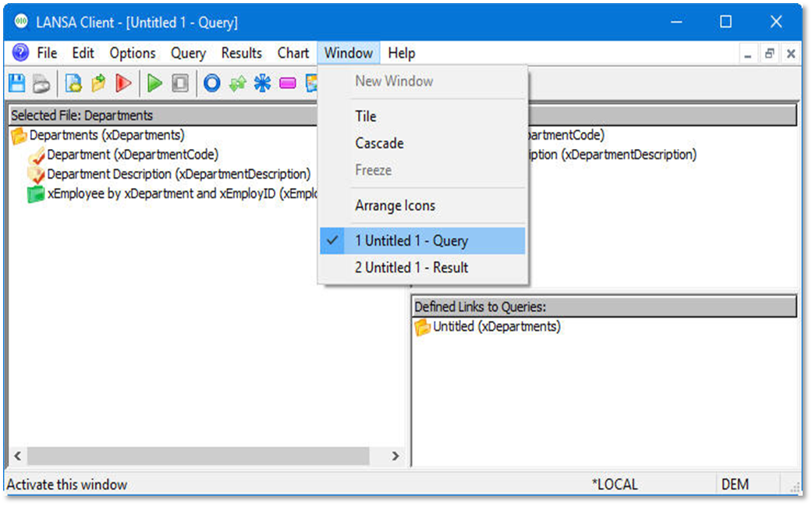This screenshot has width=812, height=505.
Task: Select Untitled (xDepartments) link entry
Action: tap(497, 326)
